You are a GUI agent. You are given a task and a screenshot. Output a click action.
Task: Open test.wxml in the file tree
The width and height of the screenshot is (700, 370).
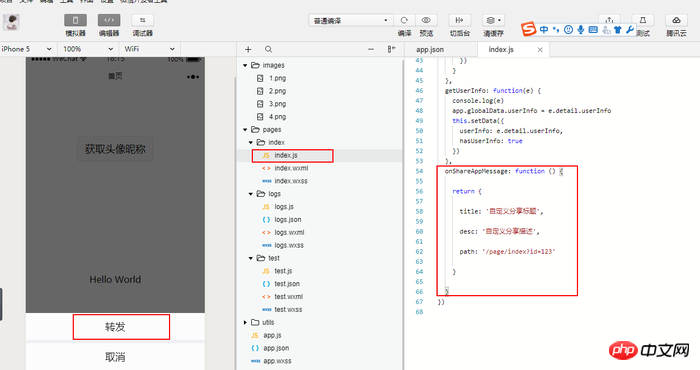(288, 297)
